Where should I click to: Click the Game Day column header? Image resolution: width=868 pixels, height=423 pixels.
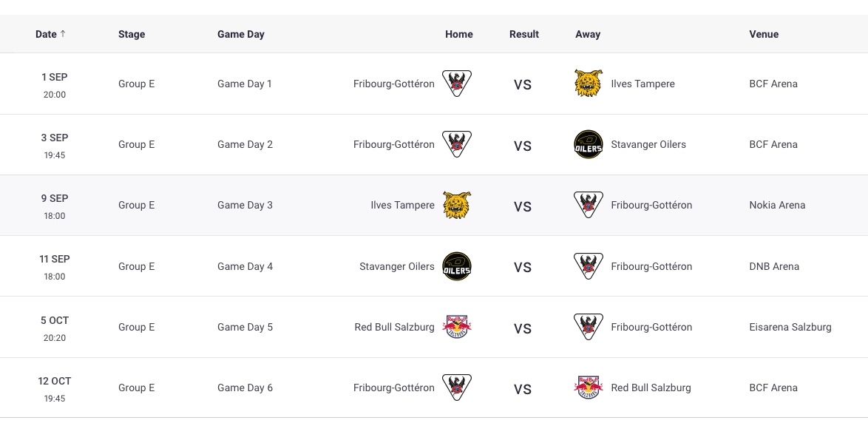(x=241, y=34)
